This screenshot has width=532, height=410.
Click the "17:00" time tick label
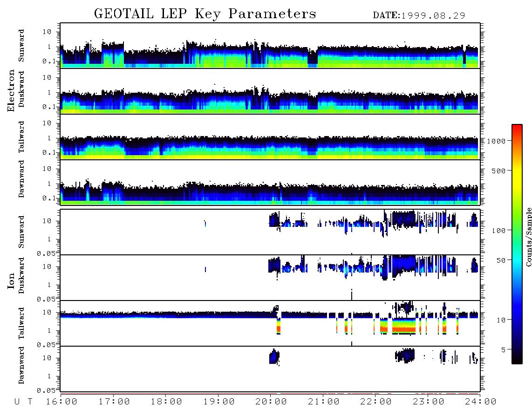pyautogui.click(x=114, y=402)
